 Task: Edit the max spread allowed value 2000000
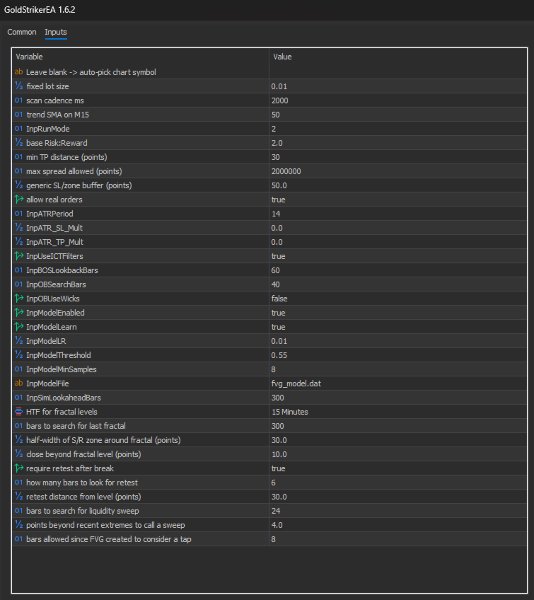(398, 171)
